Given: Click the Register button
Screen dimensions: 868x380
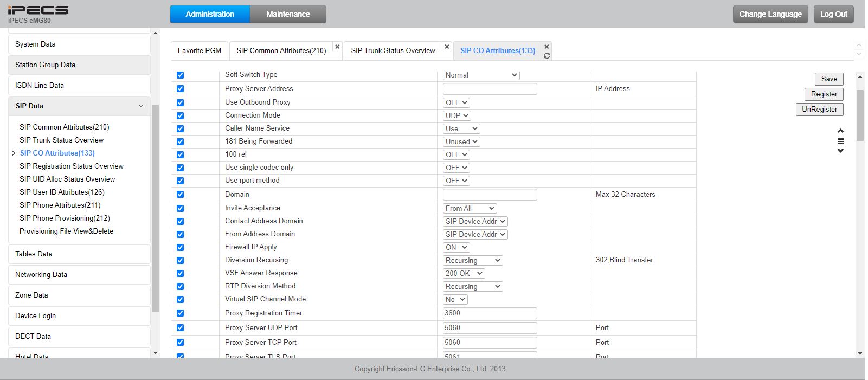Looking at the screenshot, I should [824, 94].
